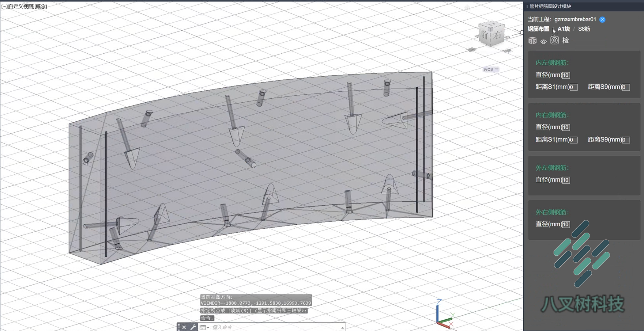Click the UCS axis icon in viewport
This screenshot has height=331, width=644.
[445, 314]
